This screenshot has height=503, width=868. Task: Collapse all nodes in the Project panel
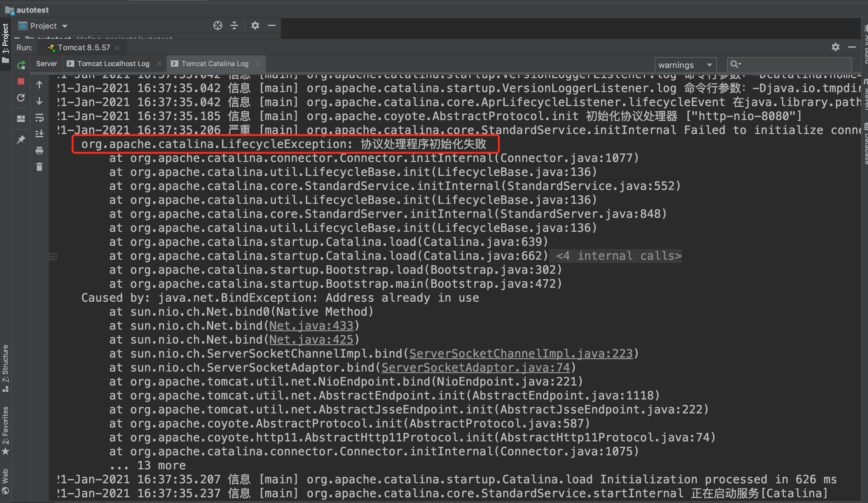tap(234, 25)
